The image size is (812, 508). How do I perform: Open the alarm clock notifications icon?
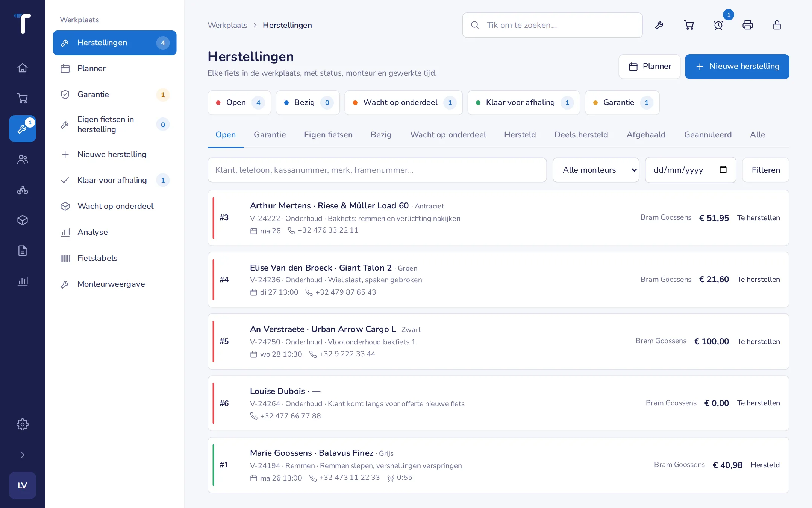[718, 25]
